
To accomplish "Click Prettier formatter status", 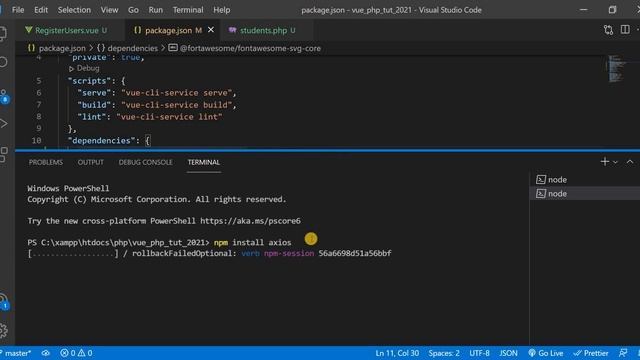I will (x=591, y=353).
